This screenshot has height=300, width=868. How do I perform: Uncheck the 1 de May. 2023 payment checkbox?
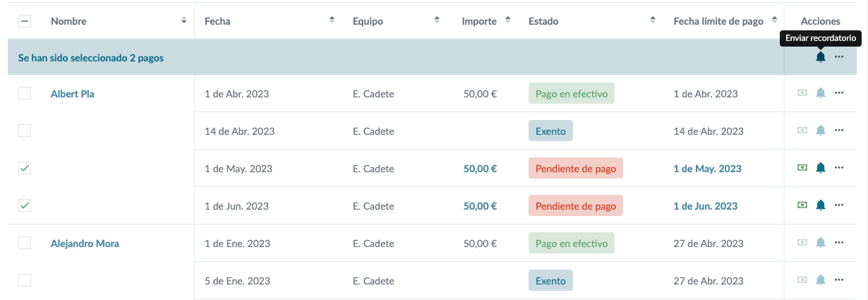tap(25, 168)
